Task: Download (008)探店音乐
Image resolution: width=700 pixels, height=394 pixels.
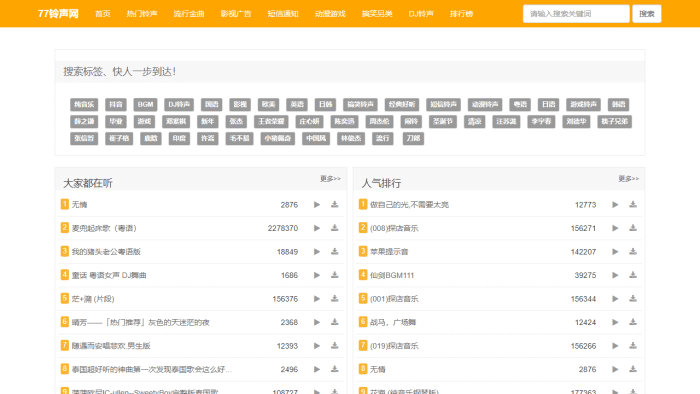Action: click(633, 228)
